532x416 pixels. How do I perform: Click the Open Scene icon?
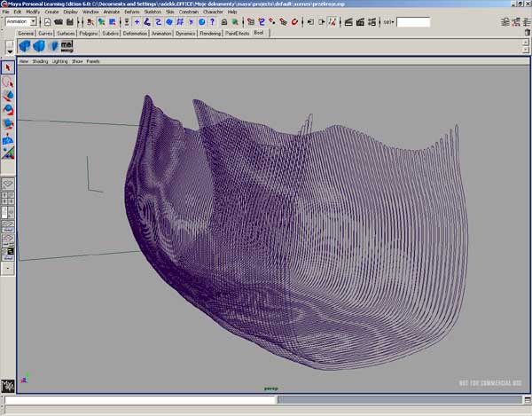[x=59, y=22]
